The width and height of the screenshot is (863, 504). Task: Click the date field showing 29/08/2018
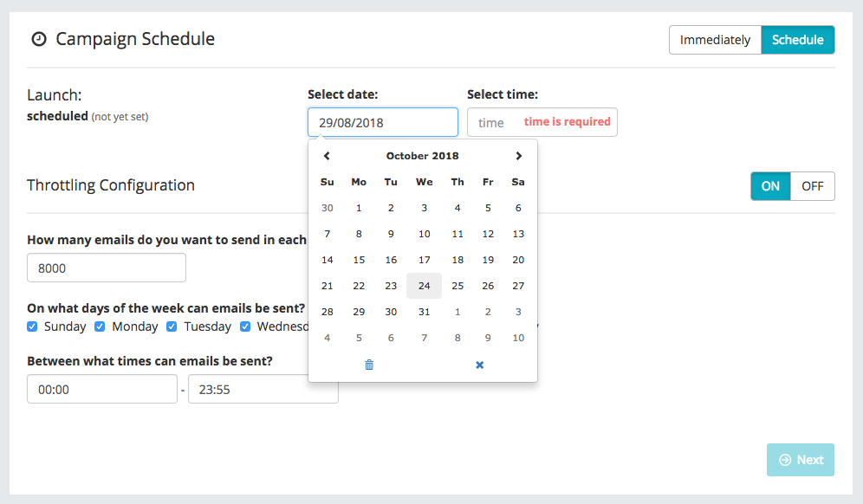pos(382,122)
